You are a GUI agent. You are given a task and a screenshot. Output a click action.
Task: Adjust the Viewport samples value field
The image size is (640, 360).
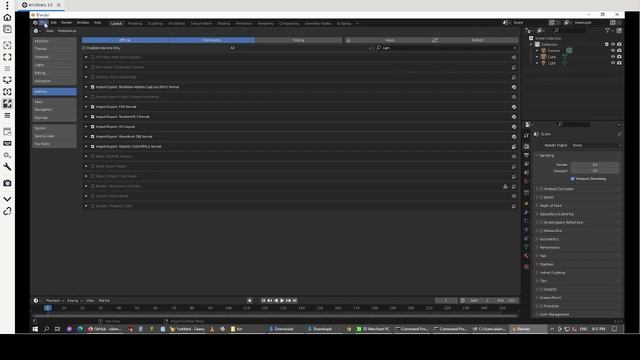point(595,171)
